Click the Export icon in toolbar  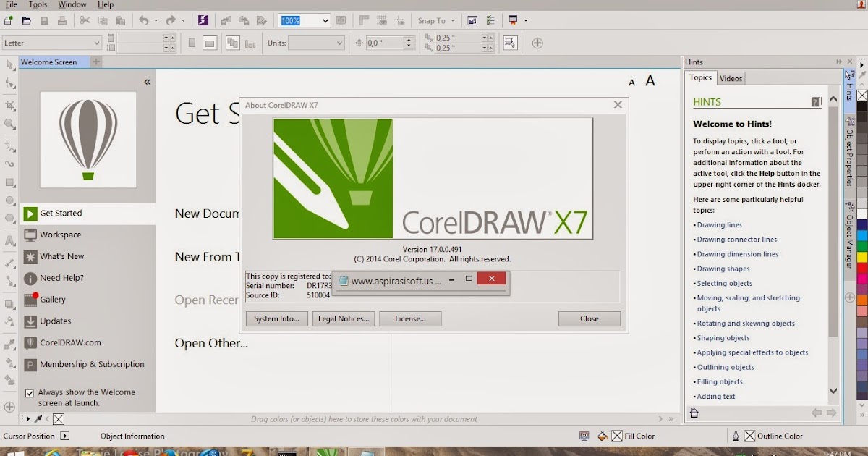244,20
